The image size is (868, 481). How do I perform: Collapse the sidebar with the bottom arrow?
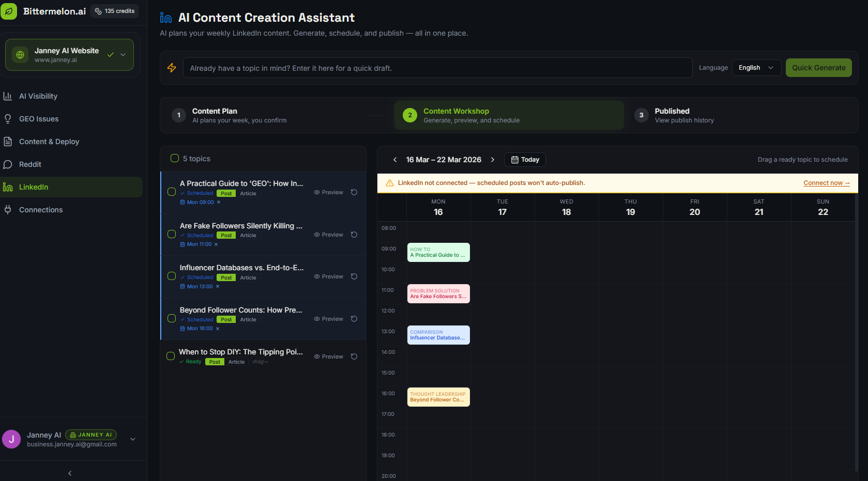[x=70, y=473]
